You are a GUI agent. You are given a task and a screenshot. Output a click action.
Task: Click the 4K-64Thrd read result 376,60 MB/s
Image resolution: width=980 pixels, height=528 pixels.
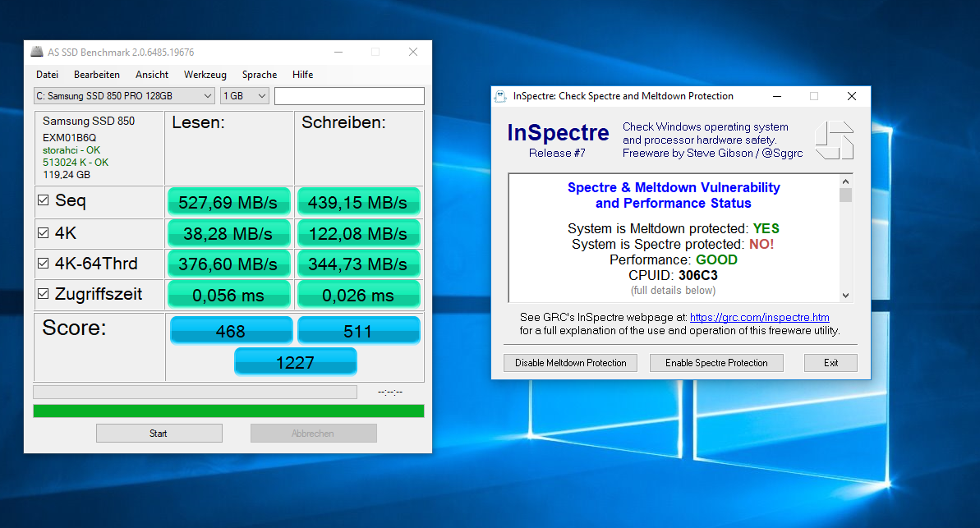click(x=228, y=264)
